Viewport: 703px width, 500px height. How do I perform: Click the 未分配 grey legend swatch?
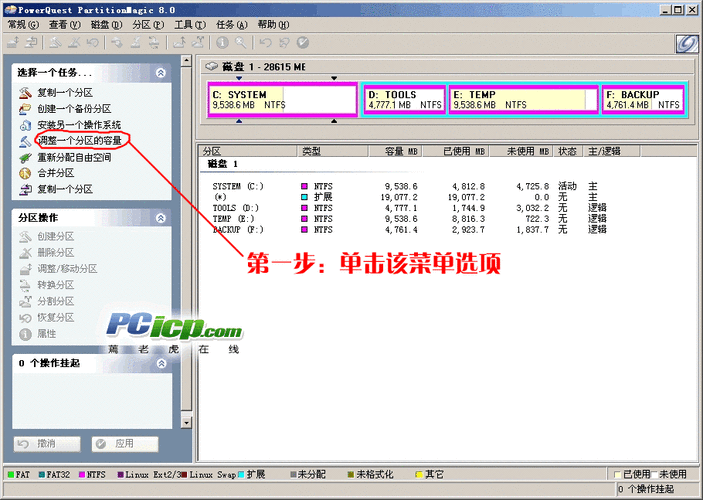point(294,474)
